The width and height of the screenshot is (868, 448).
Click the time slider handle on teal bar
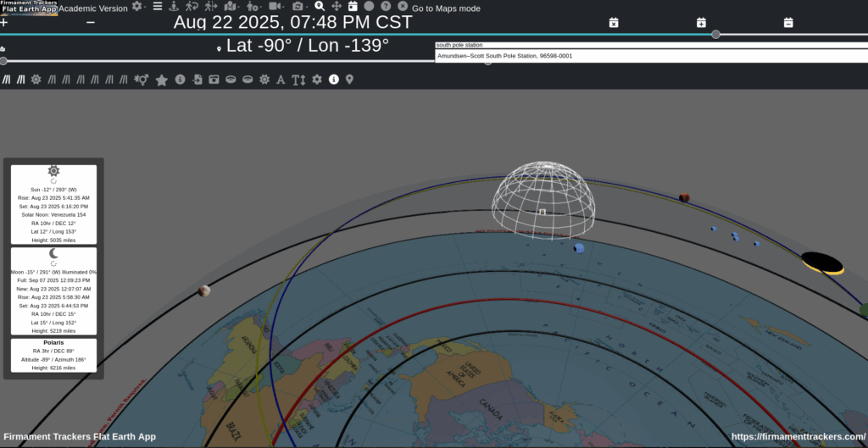pyautogui.click(x=716, y=35)
